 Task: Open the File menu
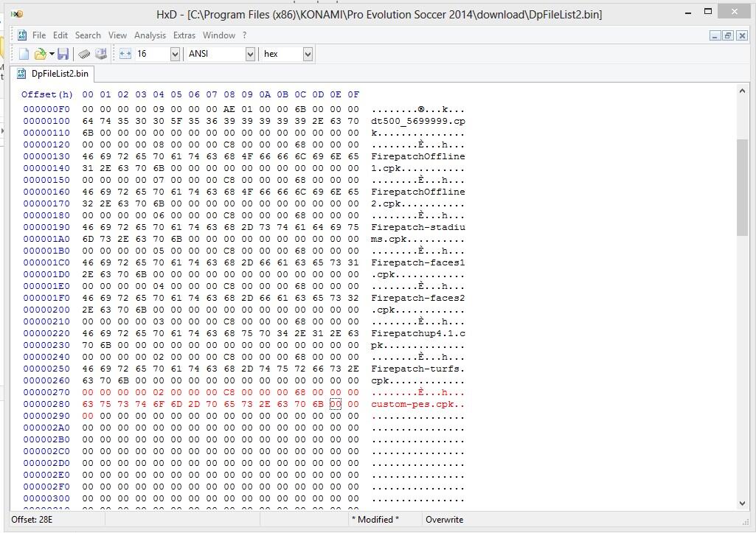coord(39,35)
